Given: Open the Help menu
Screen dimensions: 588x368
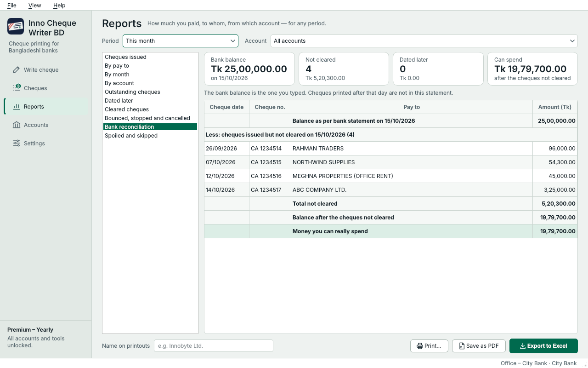Looking at the screenshot, I should pyautogui.click(x=59, y=6).
